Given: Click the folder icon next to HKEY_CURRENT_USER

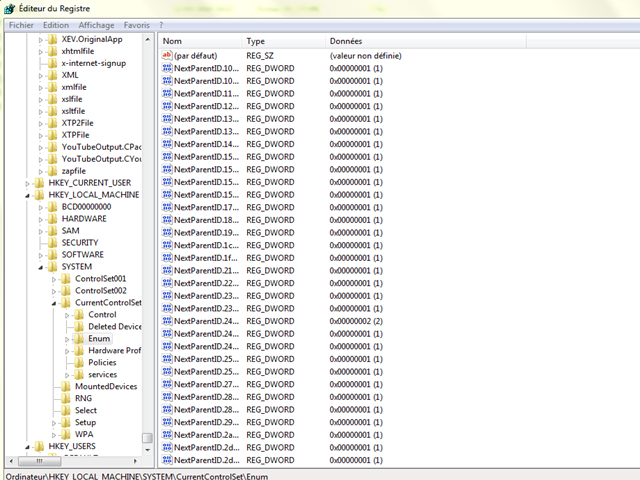Looking at the screenshot, I should point(40,183).
